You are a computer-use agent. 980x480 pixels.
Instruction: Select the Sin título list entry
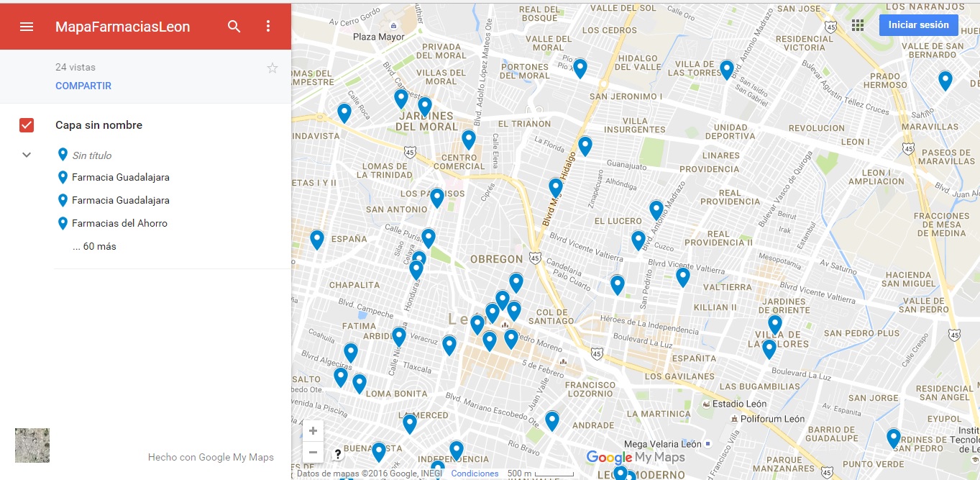pos(92,155)
